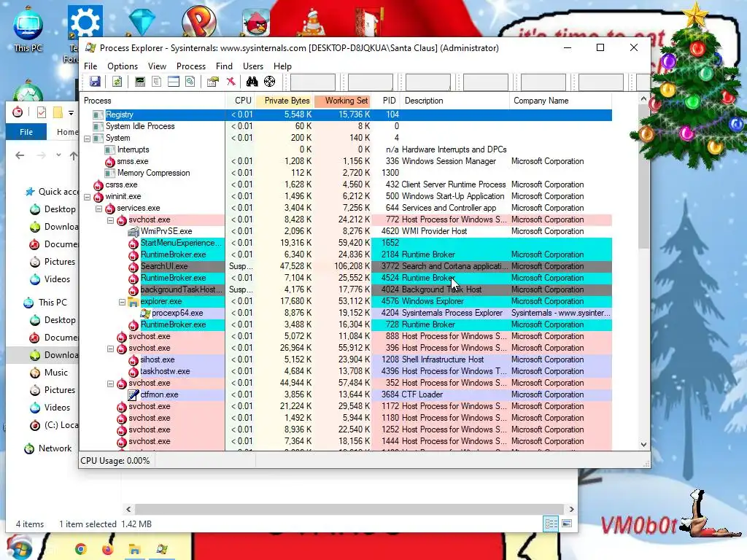Click the binoculars Find Handle icon
This screenshot has height=560, width=747.
[x=252, y=82]
